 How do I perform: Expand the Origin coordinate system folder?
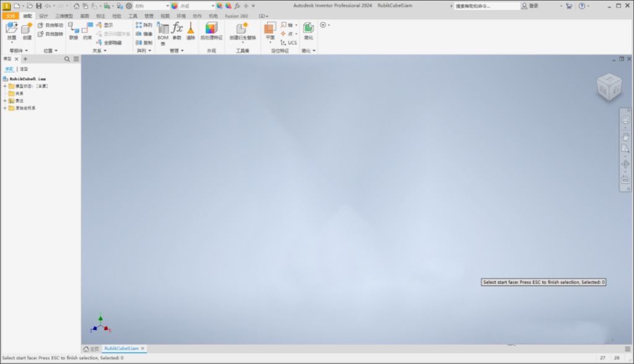(x=5, y=107)
